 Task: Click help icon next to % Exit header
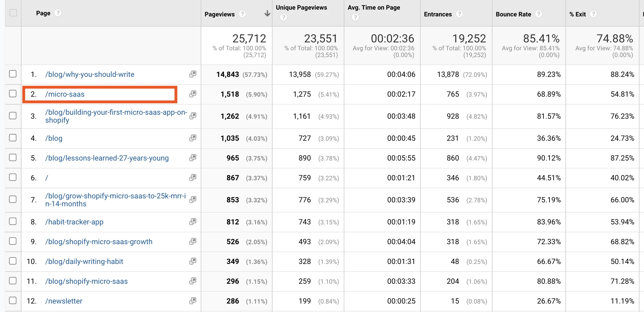point(593,14)
